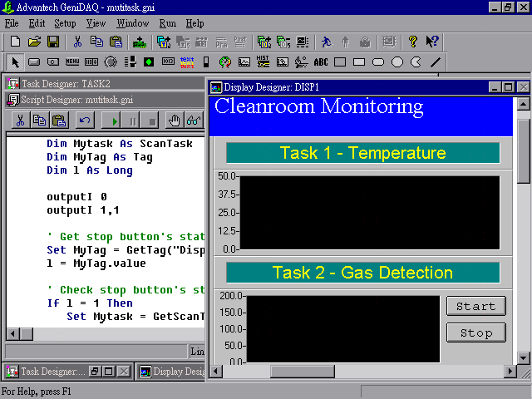Pick the ellipse drawing tool
Screen dimensions: 532x399
[x=397, y=62]
